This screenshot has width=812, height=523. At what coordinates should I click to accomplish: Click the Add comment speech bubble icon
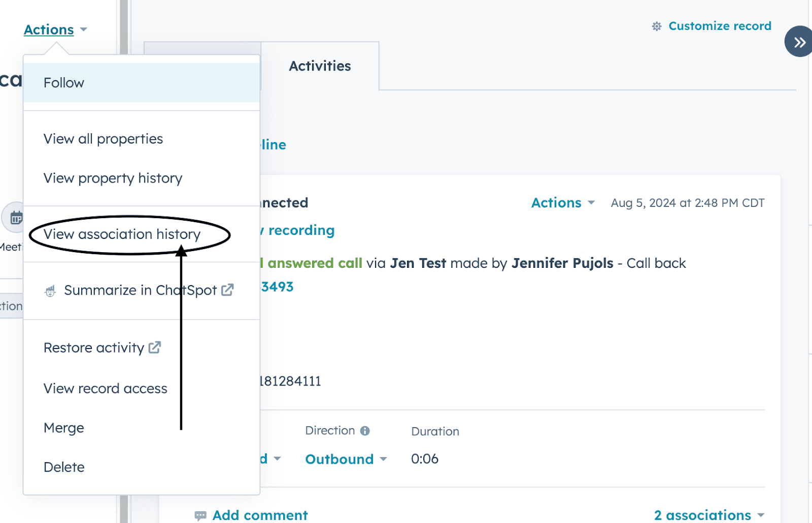tap(200, 515)
